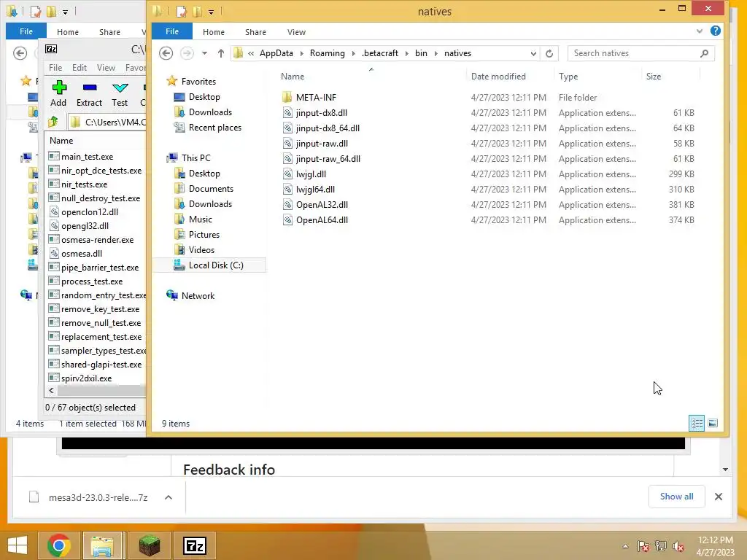Open 7-Zip taskbar icon
This screenshot has width=747, height=560.
194,545
